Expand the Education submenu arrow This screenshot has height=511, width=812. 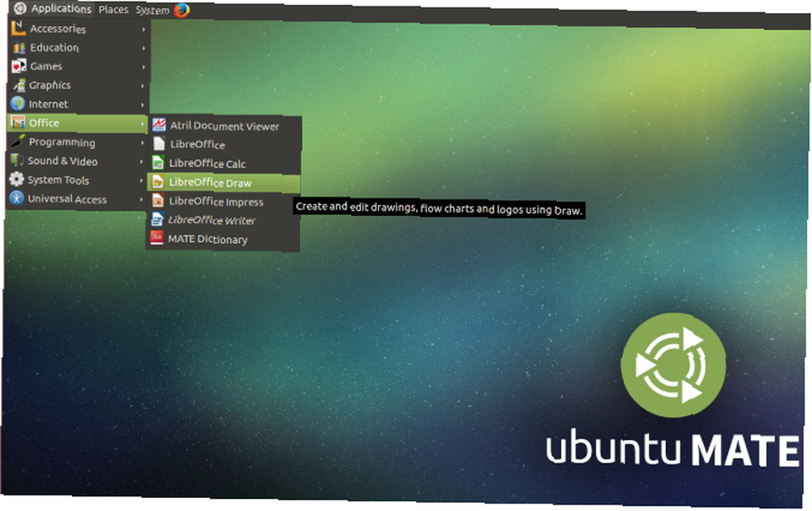pyautogui.click(x=144, y=48)
